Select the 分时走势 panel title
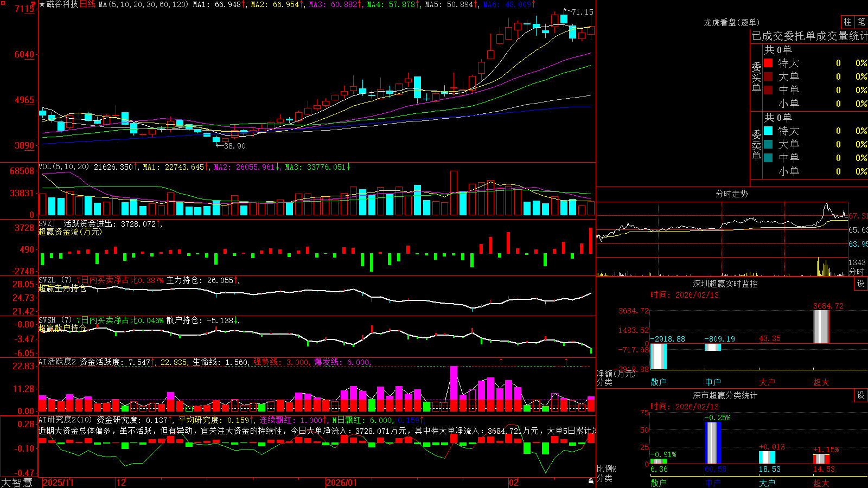The height and width of the screenshot is (488, 868). point(731,194)
